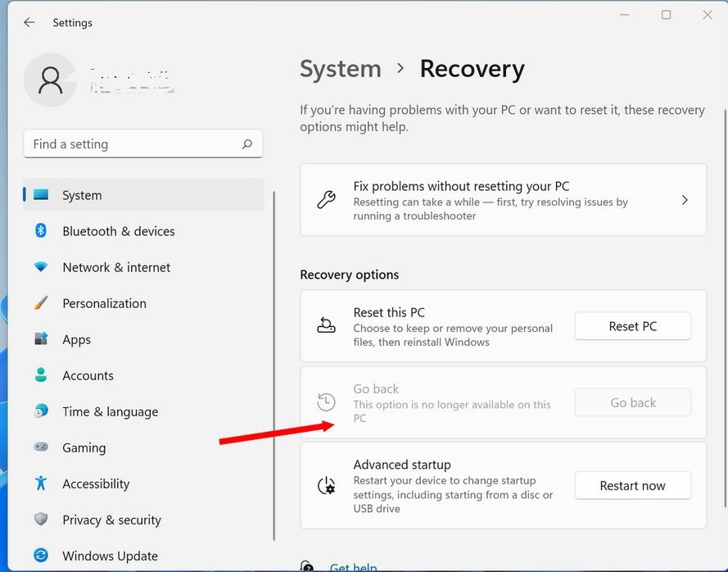Click the Apps icon in sidebar
The width and height of the screenshot is (728, 572).
click(41, 338)
